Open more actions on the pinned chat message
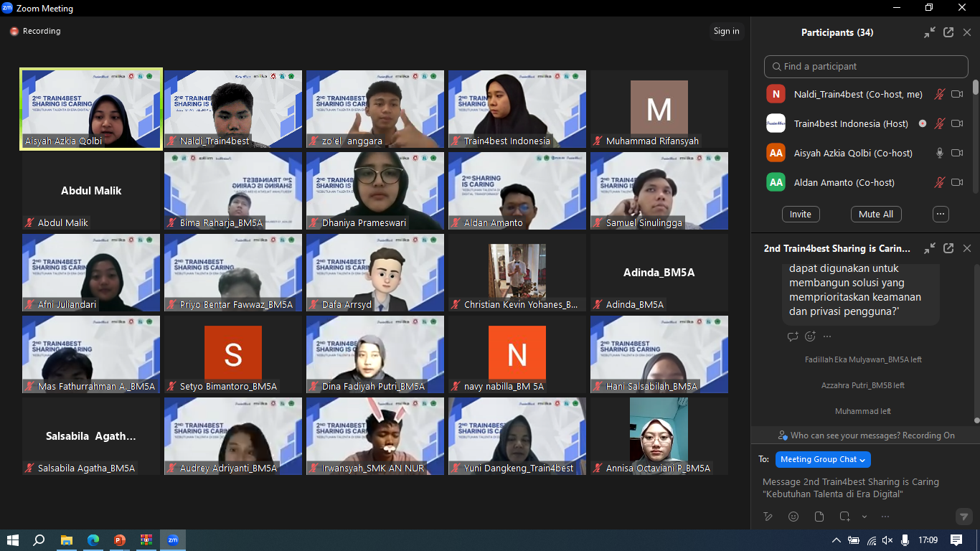The image size is (980, 551). (x=826, y=336)
